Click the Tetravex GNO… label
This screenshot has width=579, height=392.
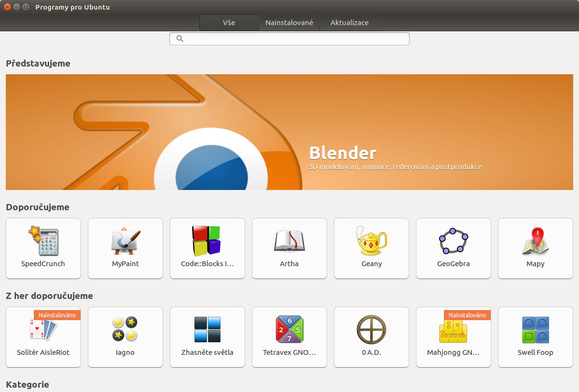[x=289, y=352]
